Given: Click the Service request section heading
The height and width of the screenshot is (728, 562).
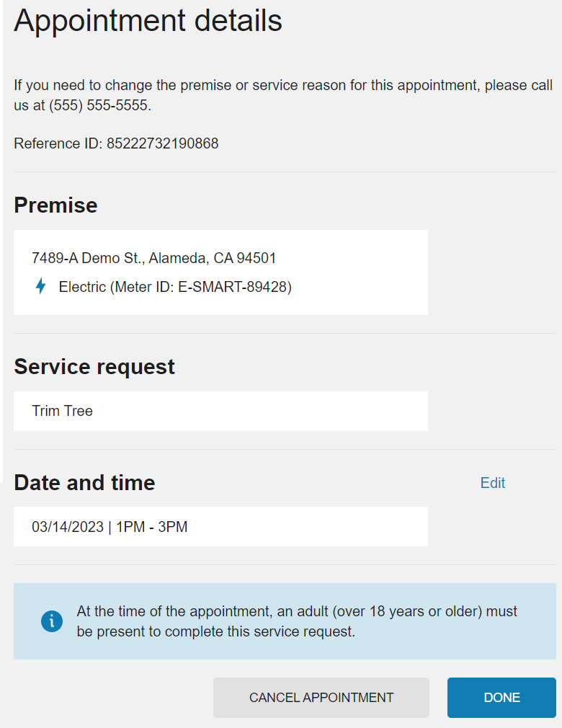Looking at the screenshot, I should tap(94, 367).
